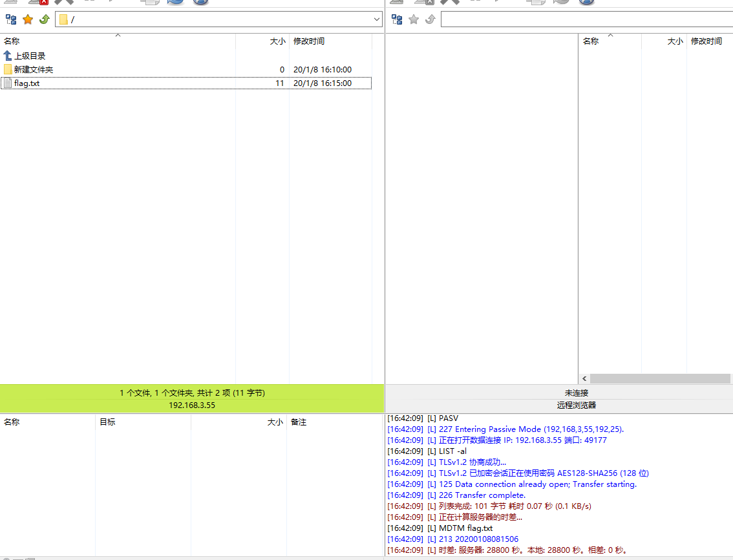The width and height of the screenshot is (733, 560).
Task: Click the log line 'TLSv1.2 协商成功...'
Action: click(447, 462)
